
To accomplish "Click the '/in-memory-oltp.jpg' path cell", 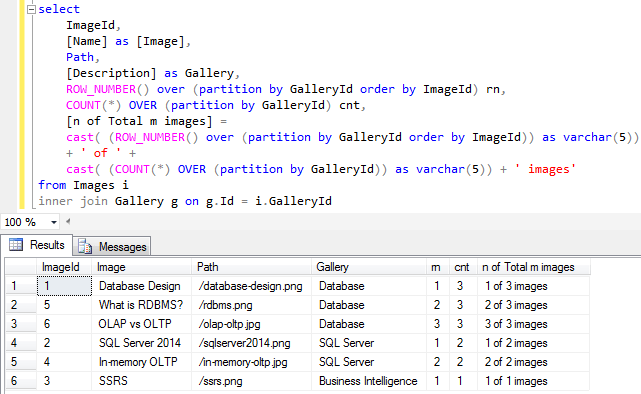I will click(251, 362).
